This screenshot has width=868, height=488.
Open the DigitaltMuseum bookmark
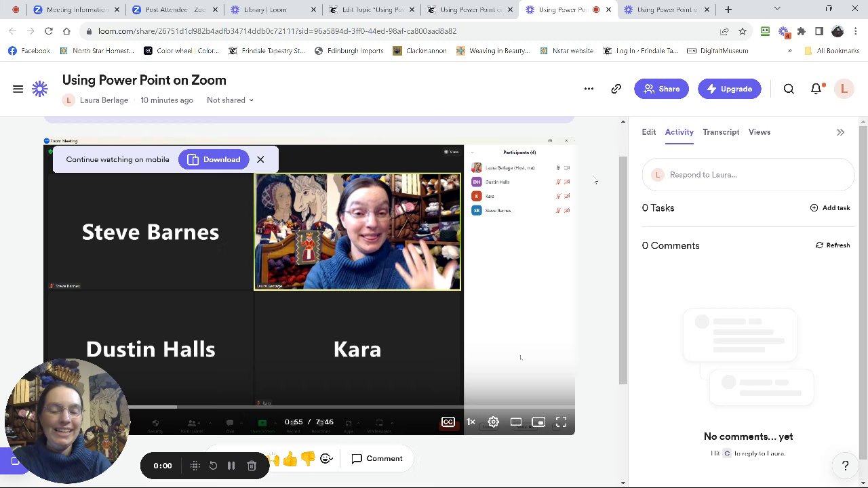tap(717, 51)
